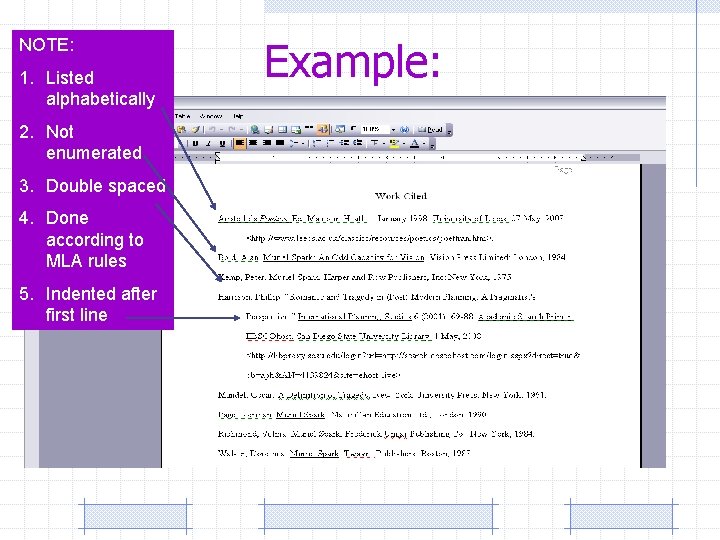Click the left indent marker on ruler

pos(217,158)
